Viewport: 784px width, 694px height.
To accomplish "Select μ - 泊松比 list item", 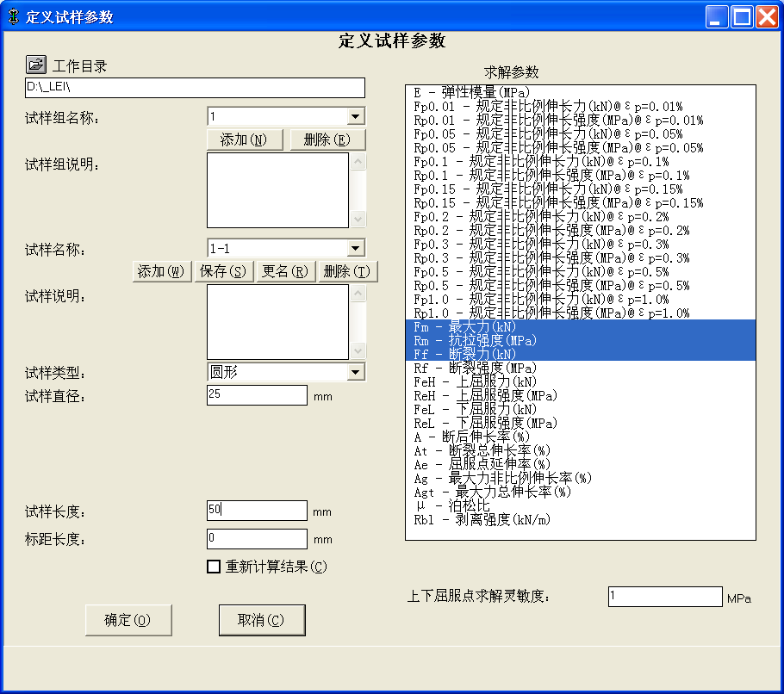I will coord(581,506).
